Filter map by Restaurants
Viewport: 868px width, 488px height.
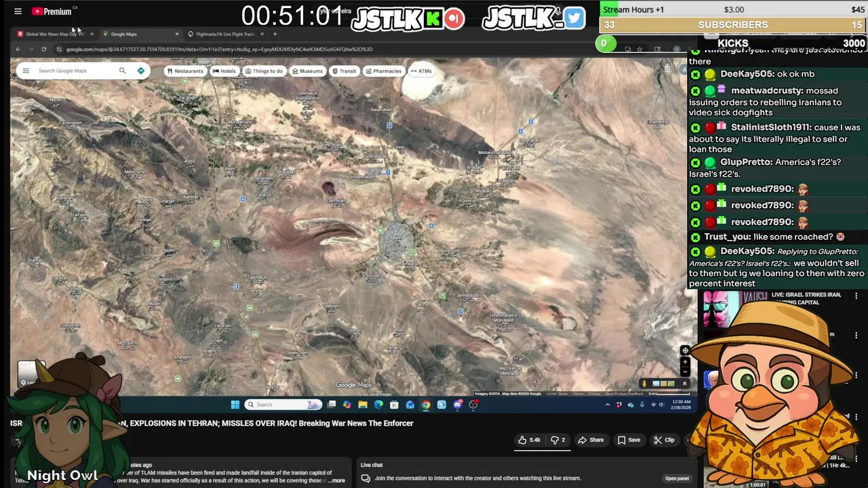185,70
